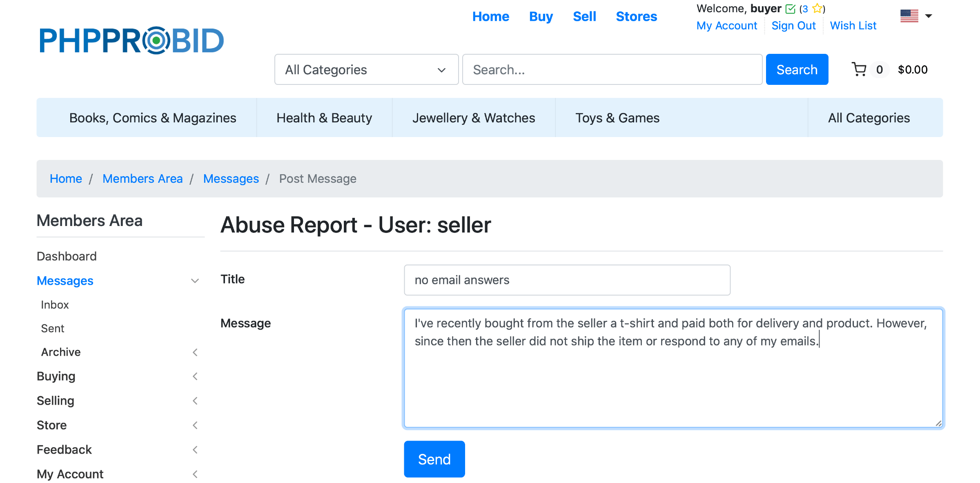Collapse the Messages sidebar section
980x483 pixels.
click(x=195, y=281)
